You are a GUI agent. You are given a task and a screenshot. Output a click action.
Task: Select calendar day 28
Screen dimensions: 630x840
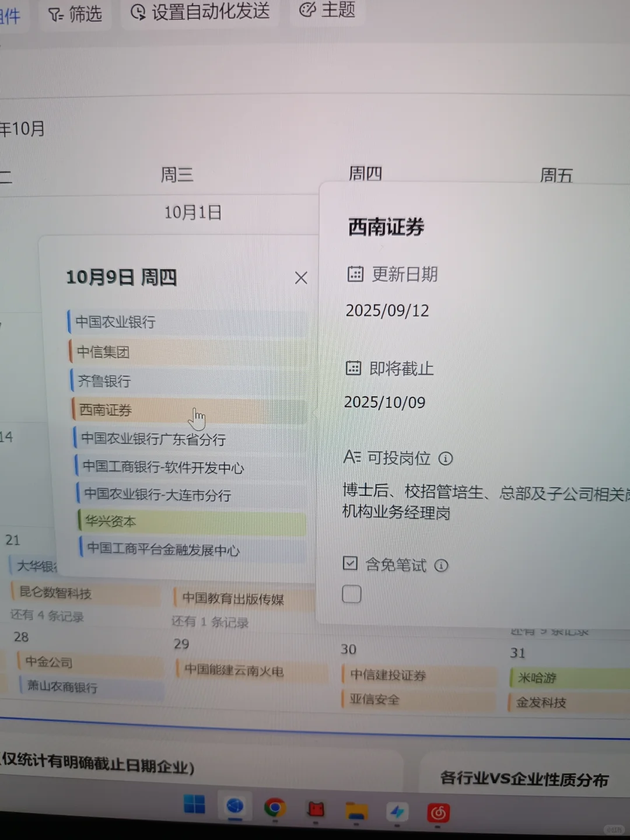[x=22, y=637]
